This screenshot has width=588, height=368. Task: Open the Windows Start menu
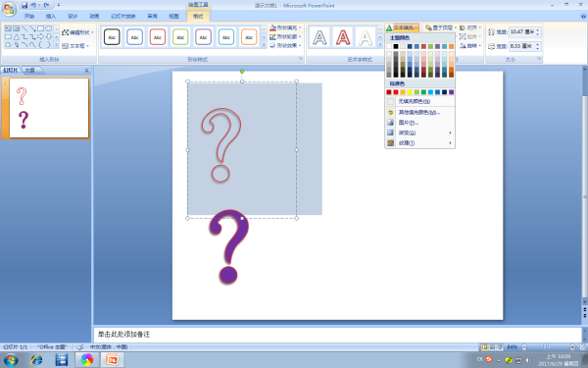pos(10,360)
